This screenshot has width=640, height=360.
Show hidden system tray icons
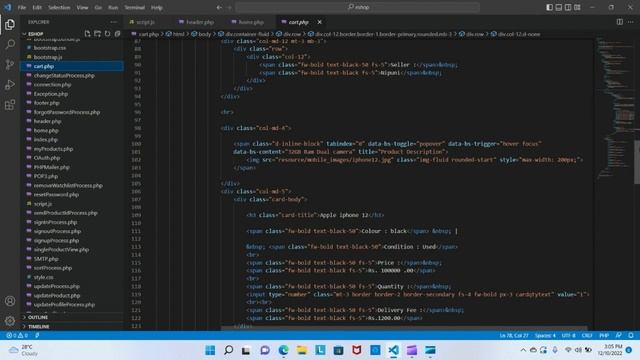click(523, 350)
